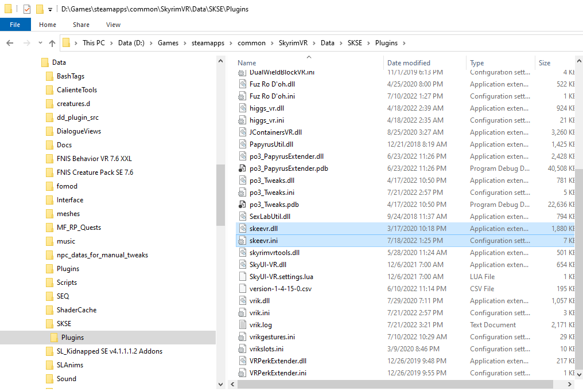Select the vrikgestures.ini file icon

[x=242, y=336]
